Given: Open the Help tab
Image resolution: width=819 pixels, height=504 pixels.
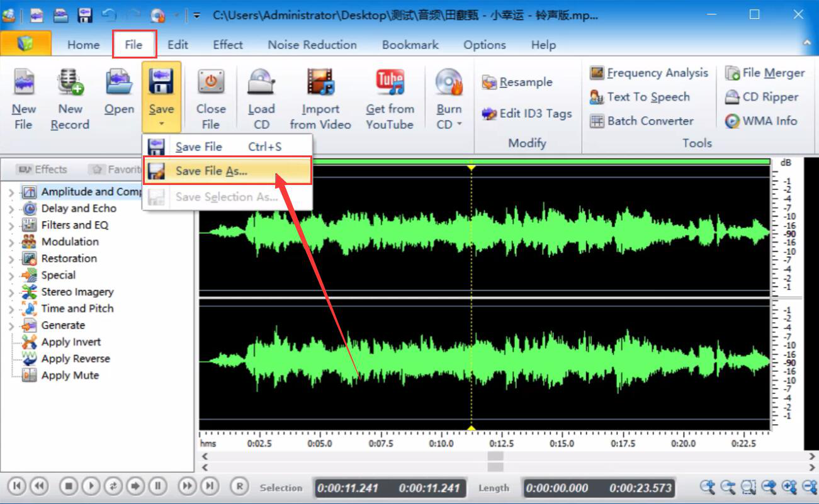Looking at the screenshot, I should coord(543,45).
